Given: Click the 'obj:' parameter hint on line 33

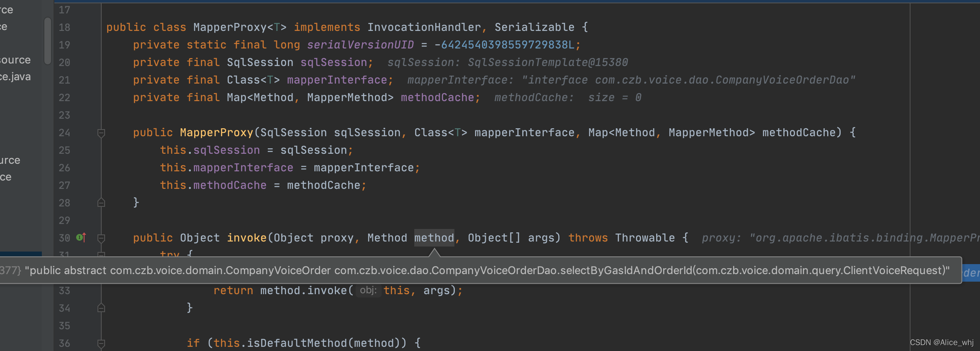Looking at the screenshot, I should (368, 290).
